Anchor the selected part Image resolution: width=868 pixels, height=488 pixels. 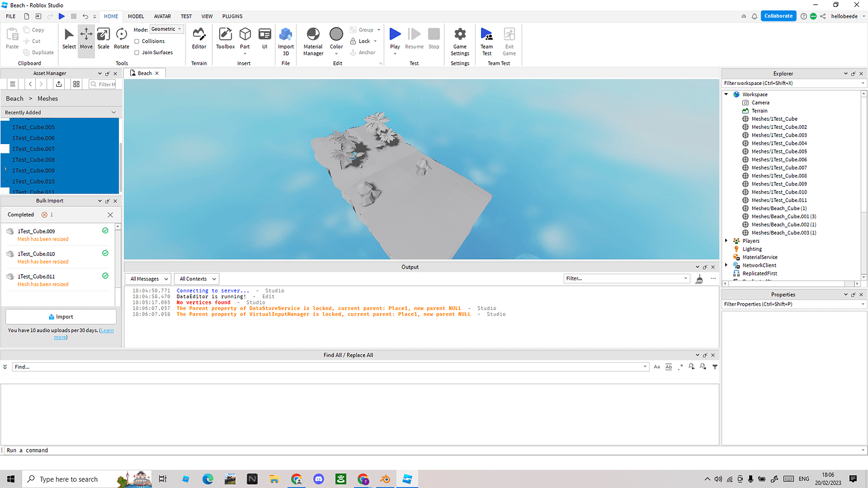coord(364,52)
